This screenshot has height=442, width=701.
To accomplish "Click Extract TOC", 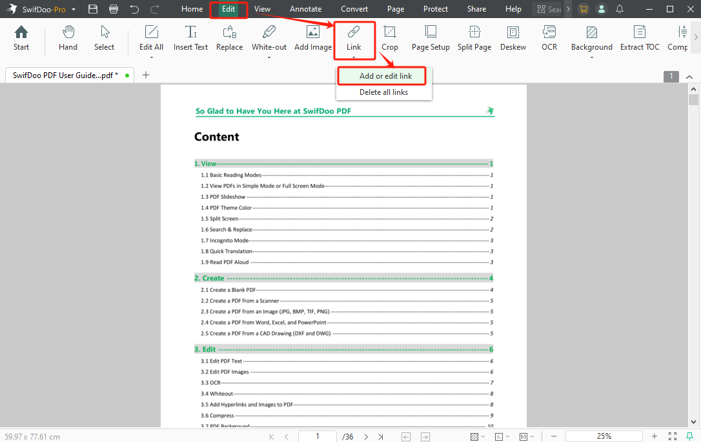I will (x=640, y=38).
